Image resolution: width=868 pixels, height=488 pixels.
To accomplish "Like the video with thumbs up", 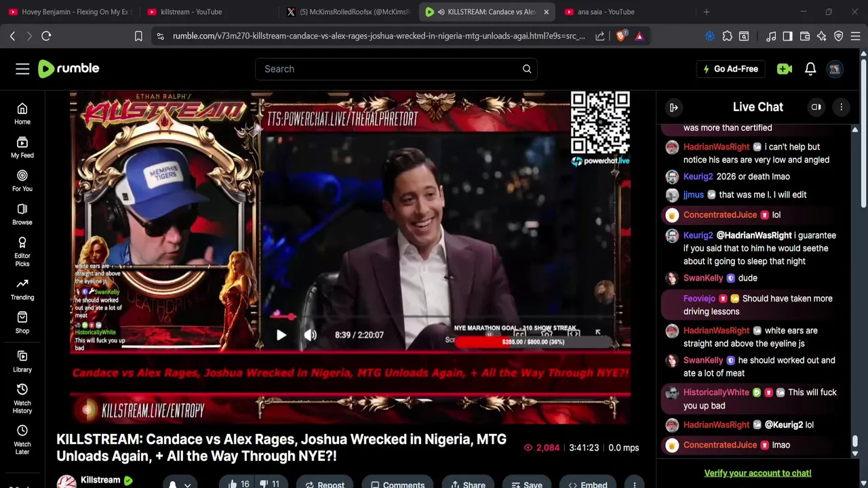I will tap(239, 484).
